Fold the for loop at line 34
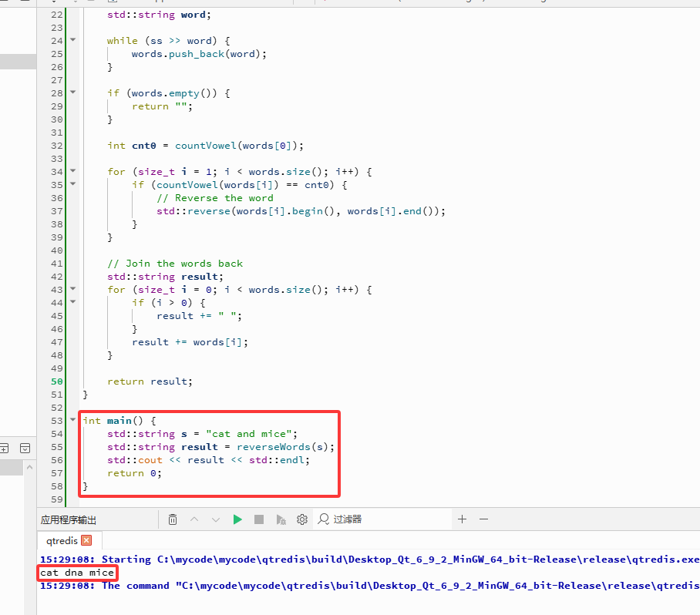Screen dimensions: 700x615 pyautogui.click(x=72, y=171)
